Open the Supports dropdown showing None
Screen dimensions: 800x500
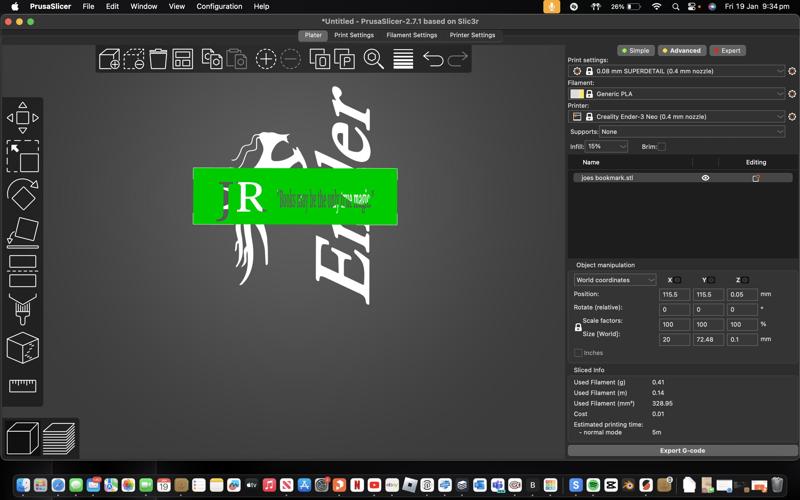692,132
